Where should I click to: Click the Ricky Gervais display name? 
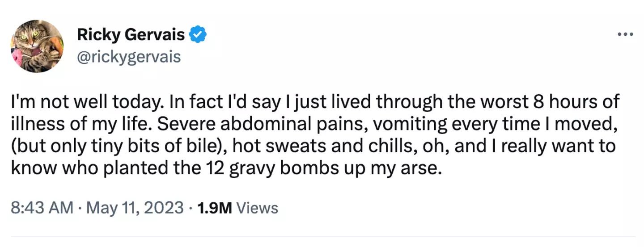coord(131,34)
